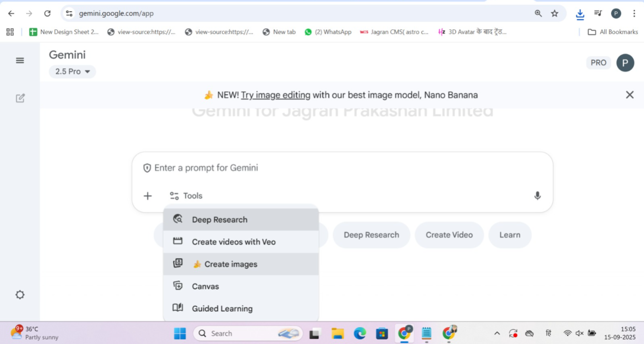
Task: Open the settings gear in the sidebar
Action: (x=20, y=295)
